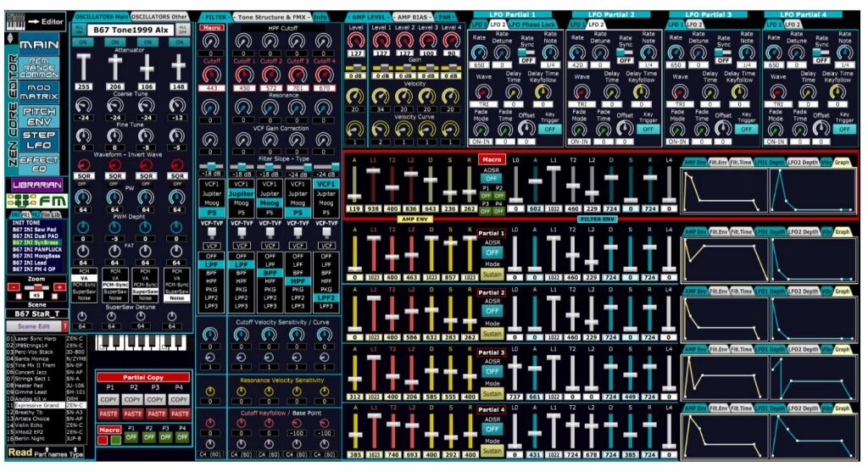
Task: Click the piano keyboard Editor icon
Action: (x=15, y=21)
